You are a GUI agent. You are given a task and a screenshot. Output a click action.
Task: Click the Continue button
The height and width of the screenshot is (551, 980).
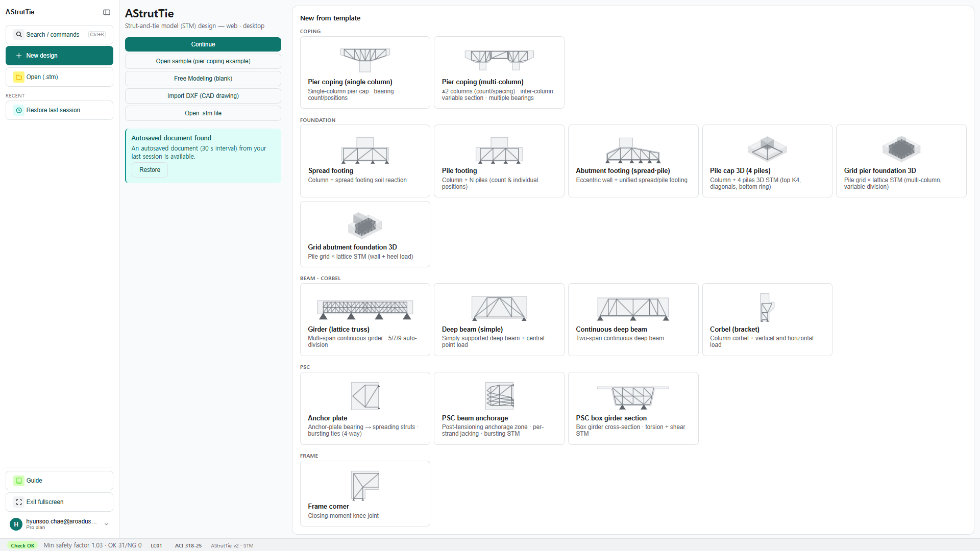tap(203, 44)
